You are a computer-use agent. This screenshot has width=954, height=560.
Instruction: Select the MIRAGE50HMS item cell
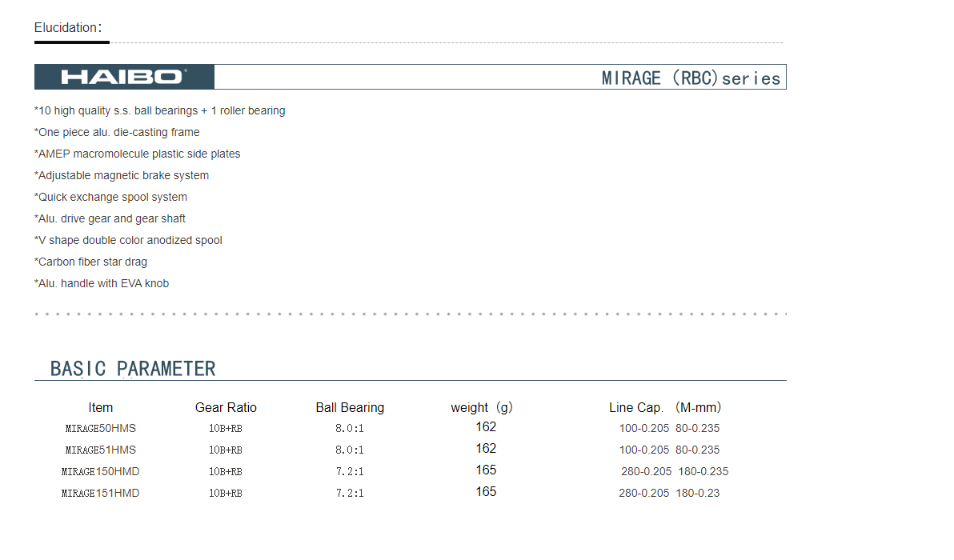(x=100, y=429)
